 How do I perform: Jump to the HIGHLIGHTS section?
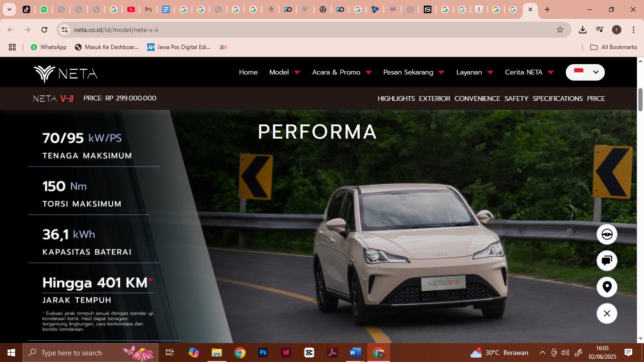(396, 99)
